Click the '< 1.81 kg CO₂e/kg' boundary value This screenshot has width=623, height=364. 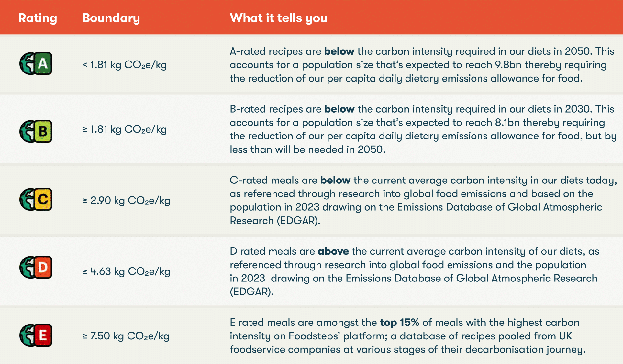click(x=125, y=65)
